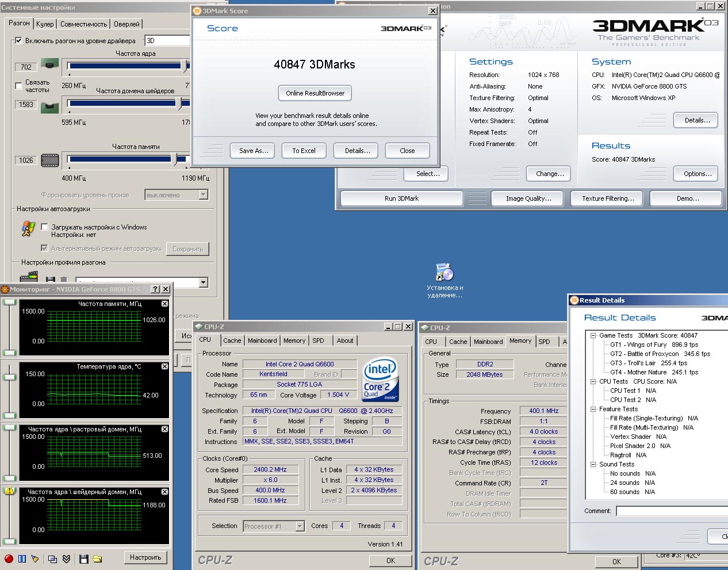Click the profile save floppy icon in overclock settings
Viewport: 728px width, 570px height.
coord(51,280)
